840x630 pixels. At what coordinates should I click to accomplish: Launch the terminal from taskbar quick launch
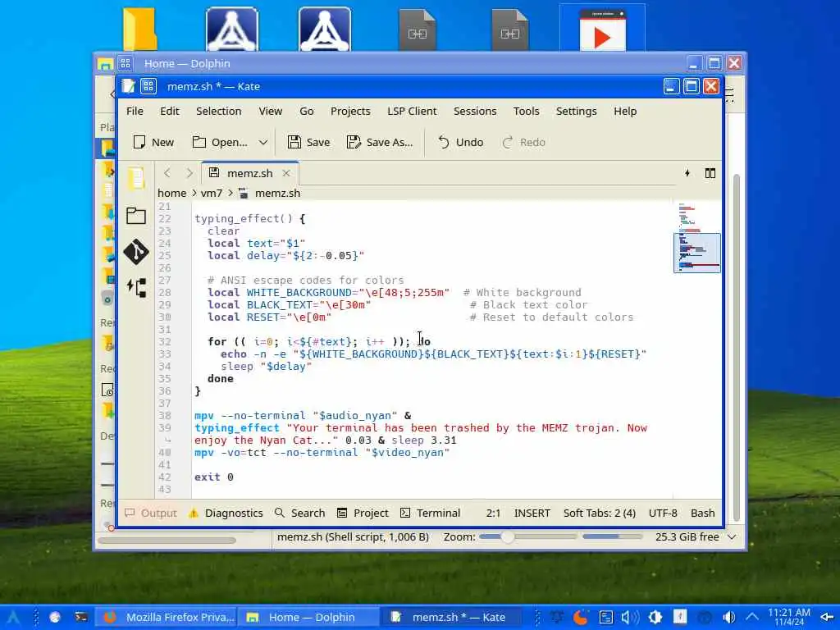tap(81, 617)
